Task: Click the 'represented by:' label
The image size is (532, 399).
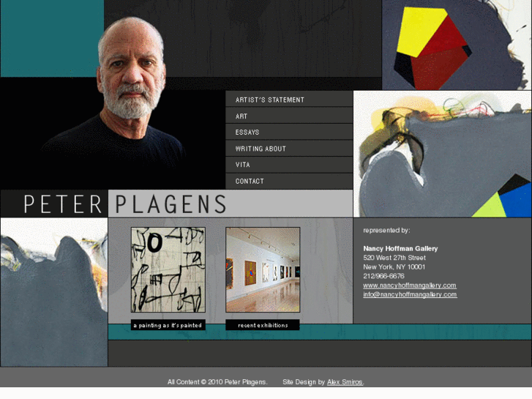Action: tap(386, 230)
